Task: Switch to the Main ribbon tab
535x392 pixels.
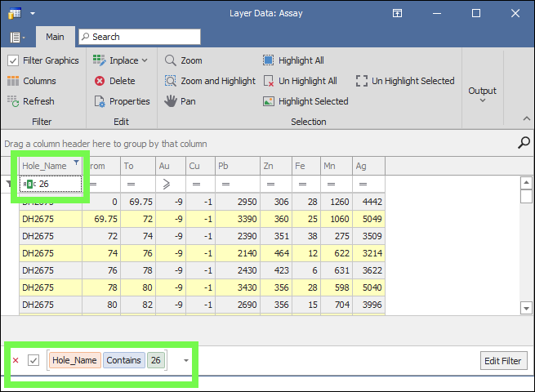Action: pos(55,37)
